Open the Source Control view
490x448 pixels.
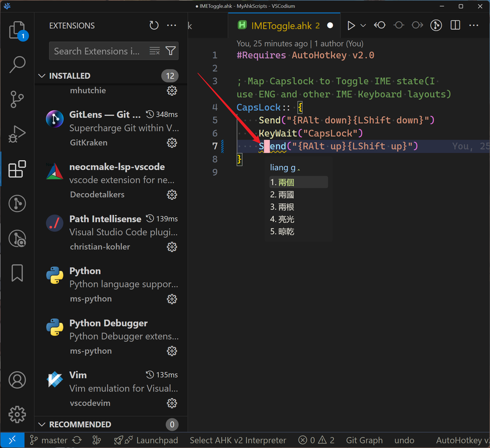click(17, 99)
